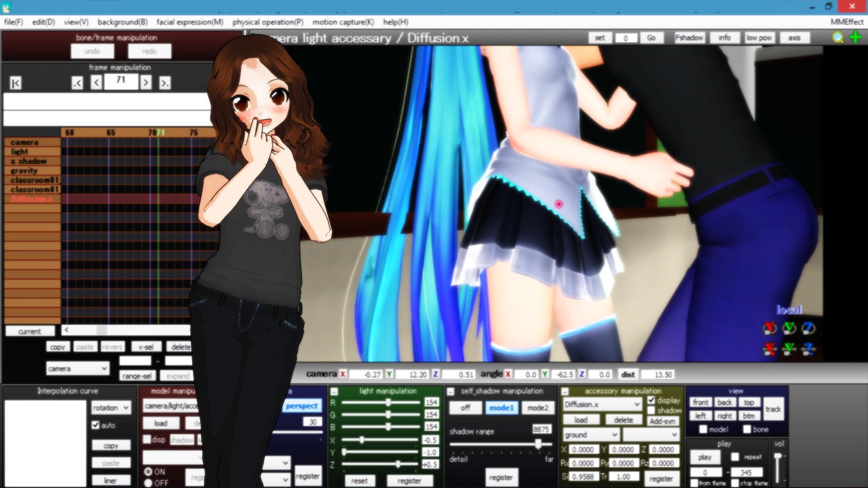Open the view(V) menu
Screen dimensions: 868x488
point(76,22)
